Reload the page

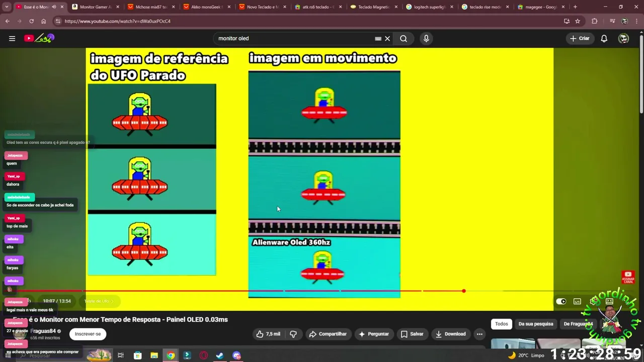[x=31, y=21]
